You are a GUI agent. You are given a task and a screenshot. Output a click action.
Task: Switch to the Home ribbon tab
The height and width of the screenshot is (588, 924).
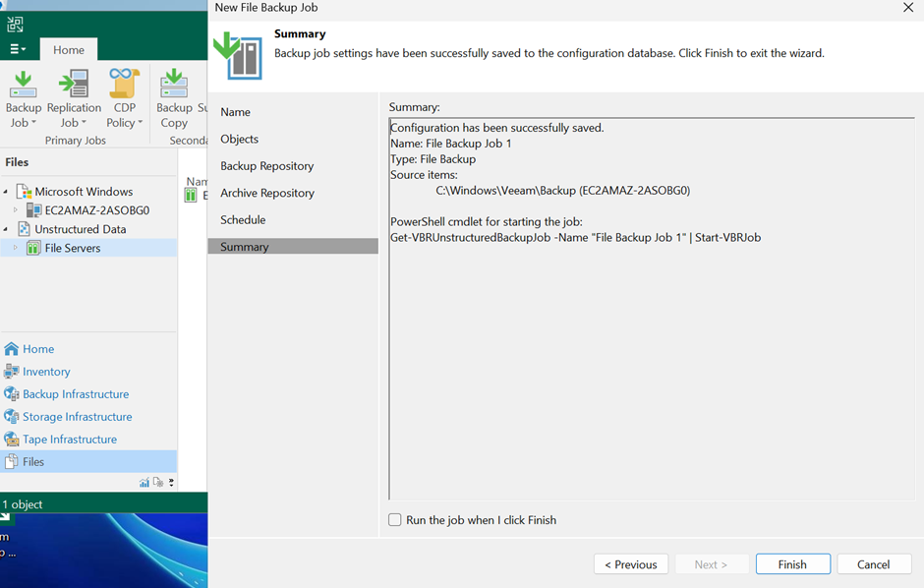tap(69, 50)
